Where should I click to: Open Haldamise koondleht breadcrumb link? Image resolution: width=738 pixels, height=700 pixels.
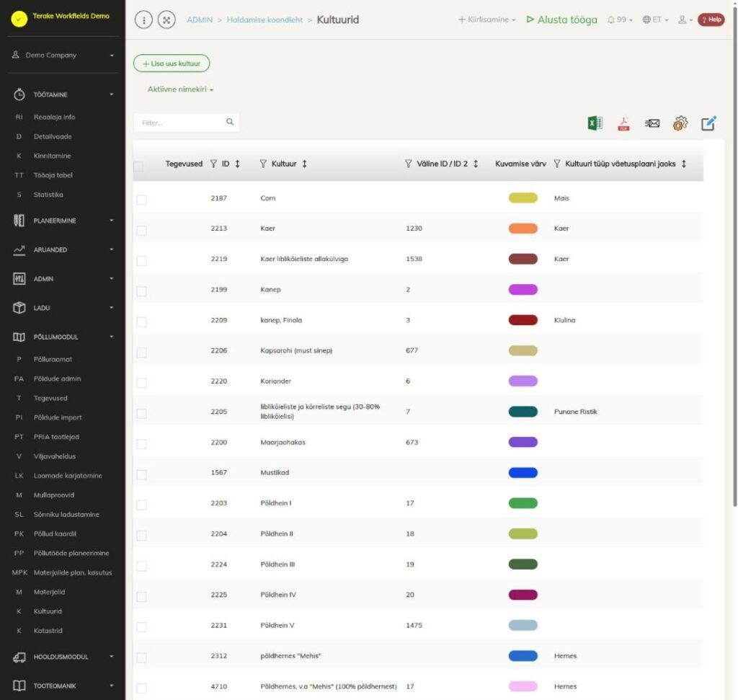pos(264,19)
